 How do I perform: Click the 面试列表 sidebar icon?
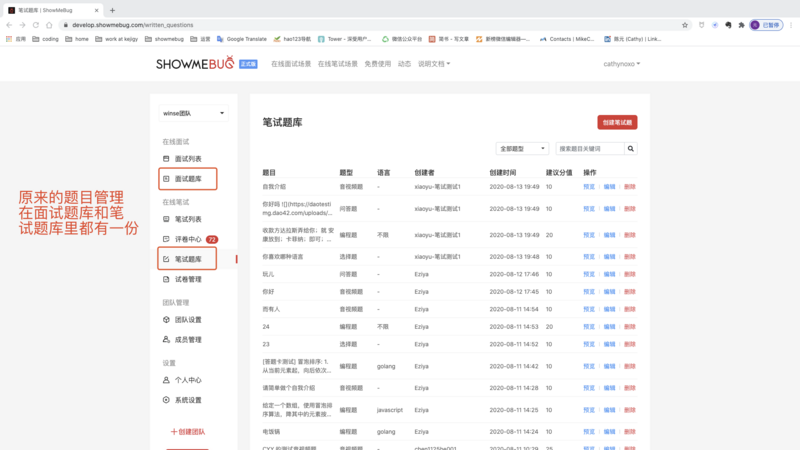166,159
